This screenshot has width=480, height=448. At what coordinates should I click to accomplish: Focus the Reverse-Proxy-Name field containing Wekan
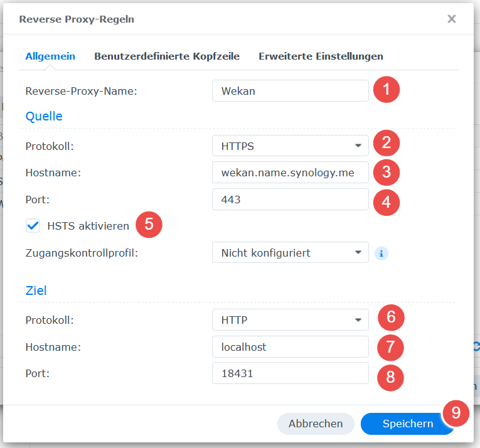pos(291,90)
